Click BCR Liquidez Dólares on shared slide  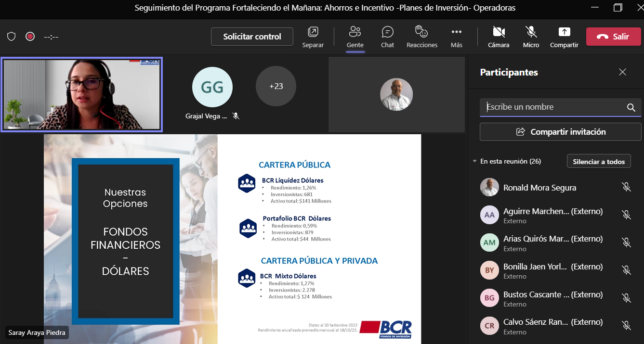click(x=292, y=180)
